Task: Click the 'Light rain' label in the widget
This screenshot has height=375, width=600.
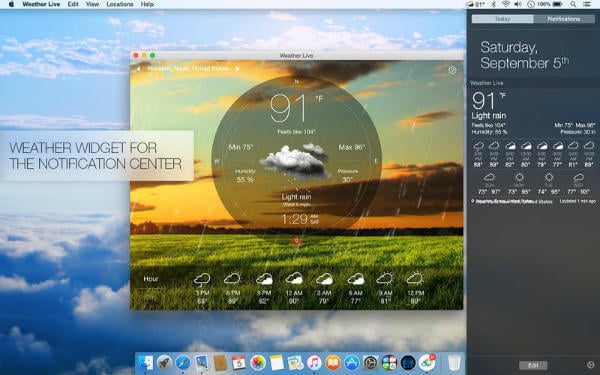Action: (489, 116)
